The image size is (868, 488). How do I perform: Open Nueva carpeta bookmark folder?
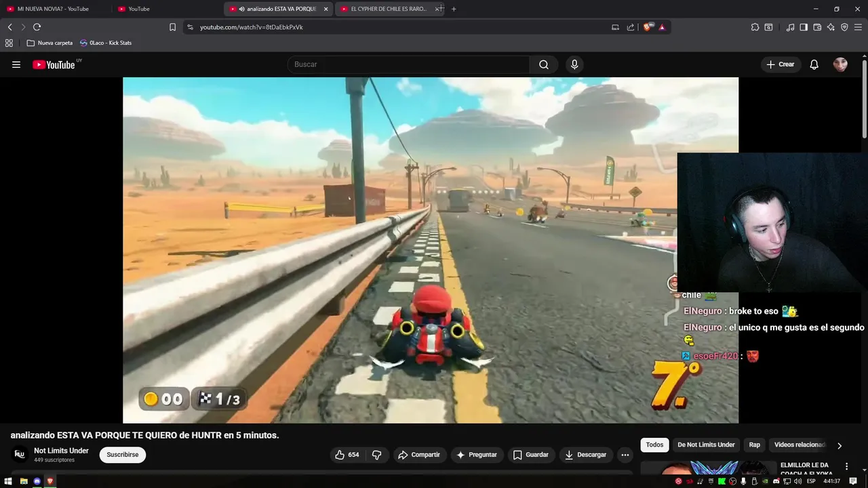(x=50, y=43)
